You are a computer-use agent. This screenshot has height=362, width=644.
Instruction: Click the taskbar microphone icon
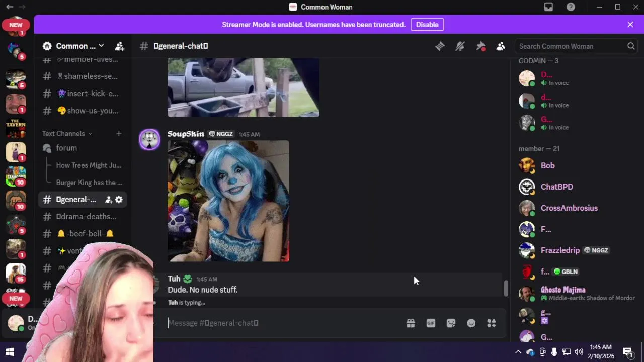coord(554,352)
